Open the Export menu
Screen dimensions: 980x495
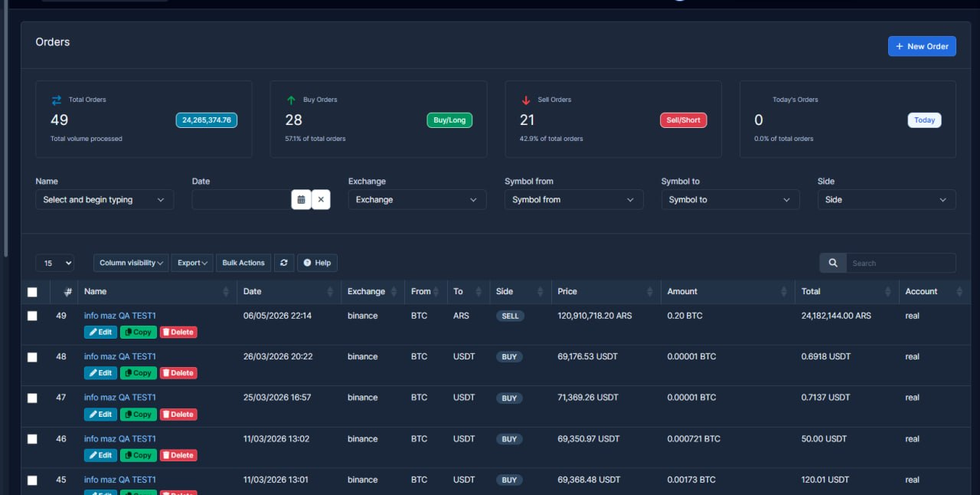tap(192, 263)
